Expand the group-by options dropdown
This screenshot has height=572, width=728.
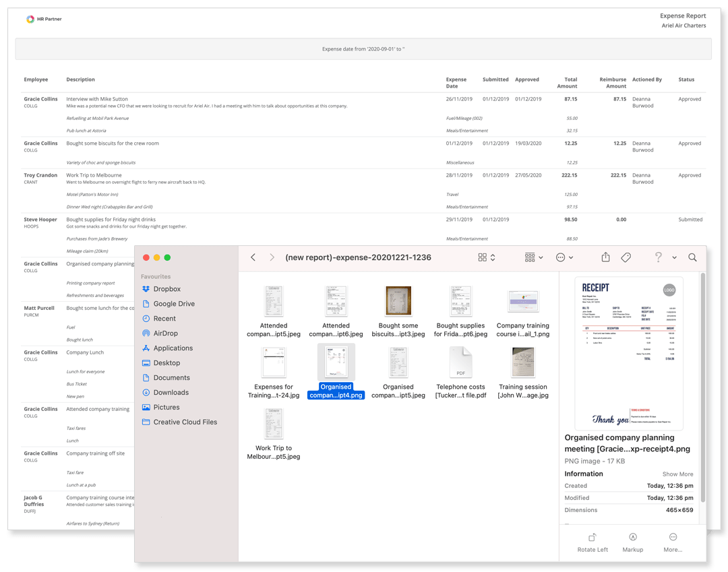[533, 257]
